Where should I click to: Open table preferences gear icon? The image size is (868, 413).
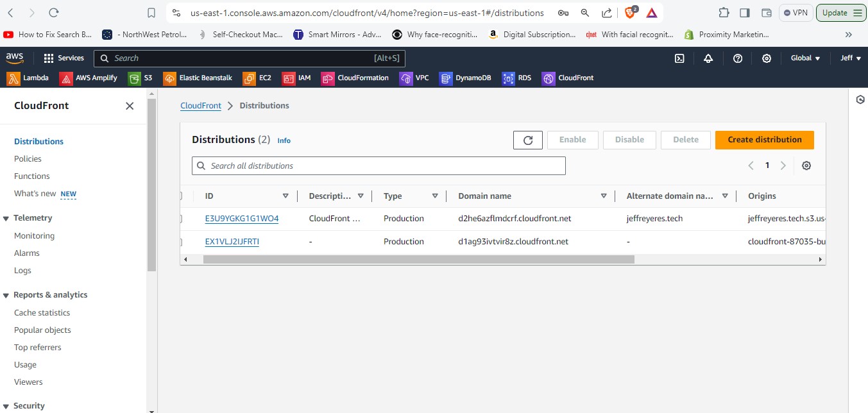pyautogui.click(x=806, y=165)
